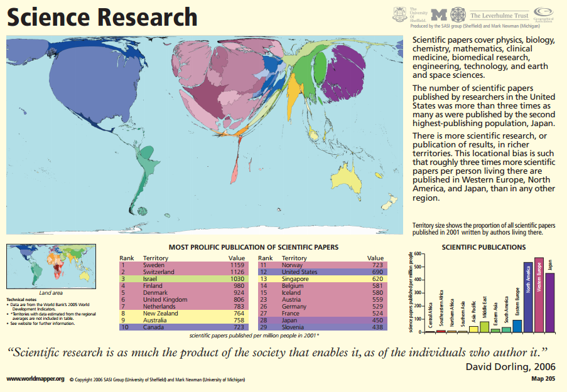
Task: Select the United States table row
Action: 323,272
